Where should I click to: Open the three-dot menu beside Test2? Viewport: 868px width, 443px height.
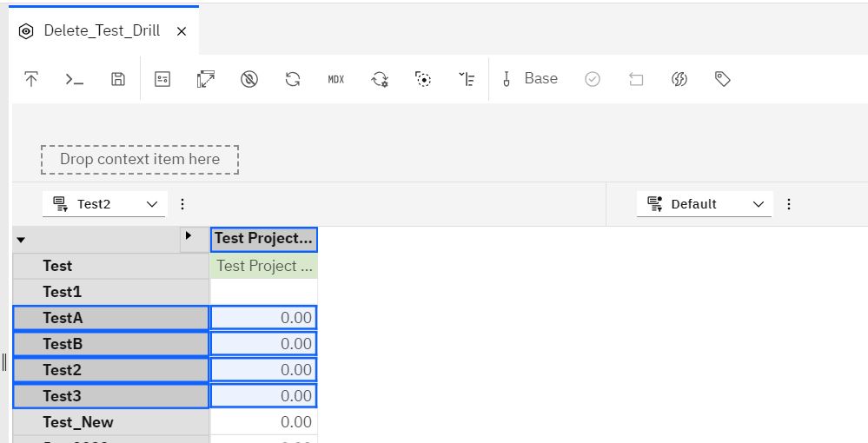coord(182,204)
